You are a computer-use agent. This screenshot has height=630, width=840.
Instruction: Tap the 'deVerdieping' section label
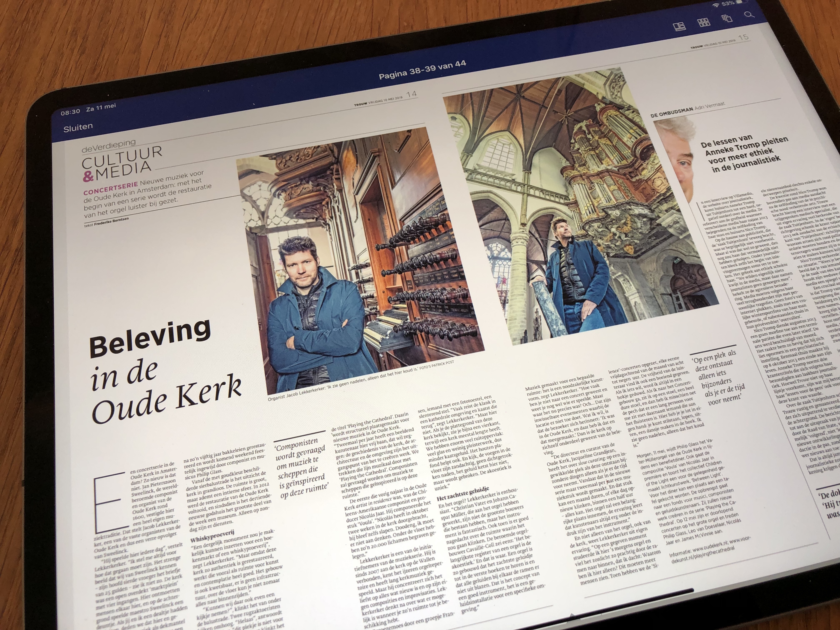click(x=109, y=145)
